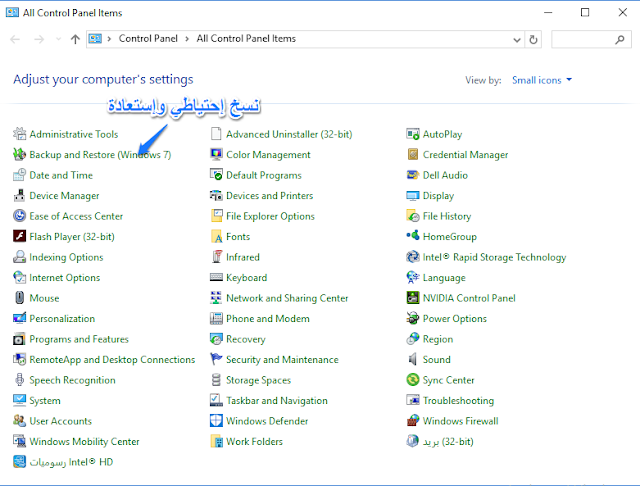Image resolution: width=640 pixels, height=486 pixels.
Task: Open the Credential Manager icon
Action: pos(413,154)
